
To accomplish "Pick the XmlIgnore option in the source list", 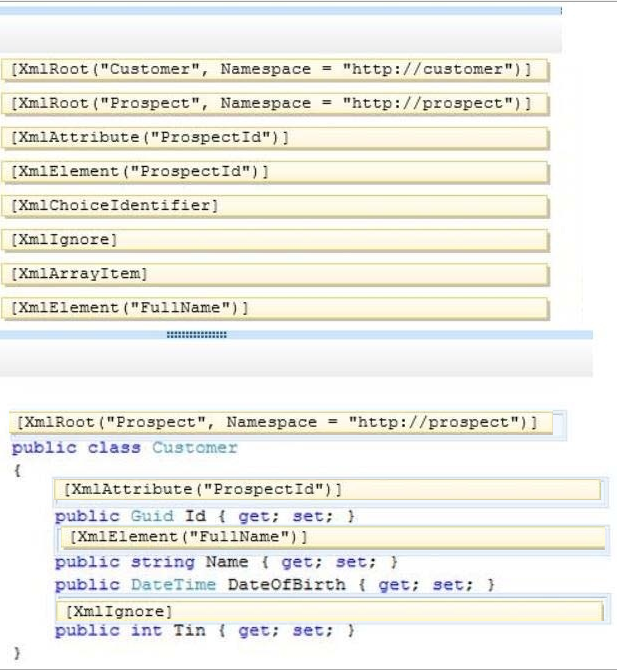I will [x=275, y=240].
